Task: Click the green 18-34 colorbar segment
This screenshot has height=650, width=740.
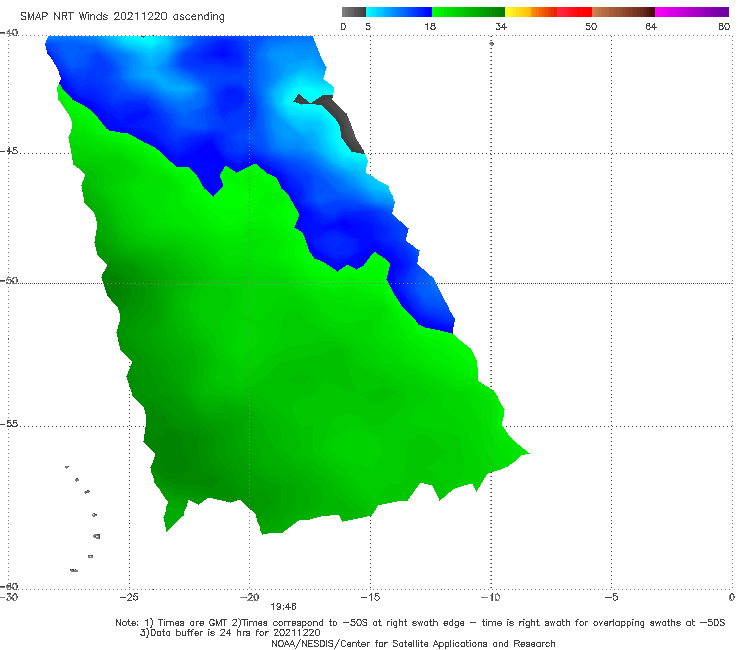Action: coord(468,12)
